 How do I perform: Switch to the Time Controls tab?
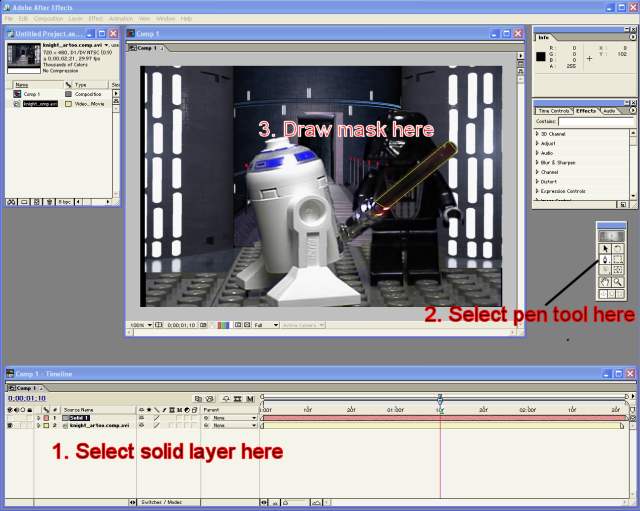553,111
